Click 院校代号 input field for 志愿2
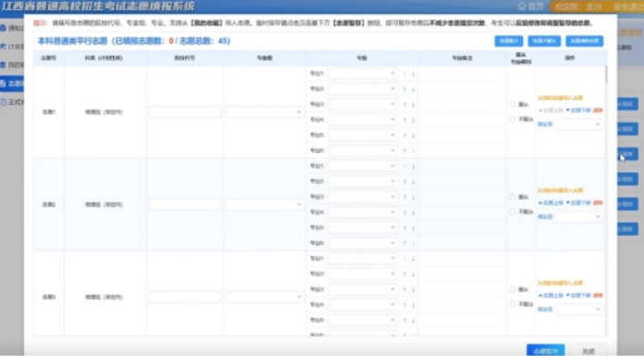Screen dimensions: 644x356 pyautogui.click(x=185, y=205)
